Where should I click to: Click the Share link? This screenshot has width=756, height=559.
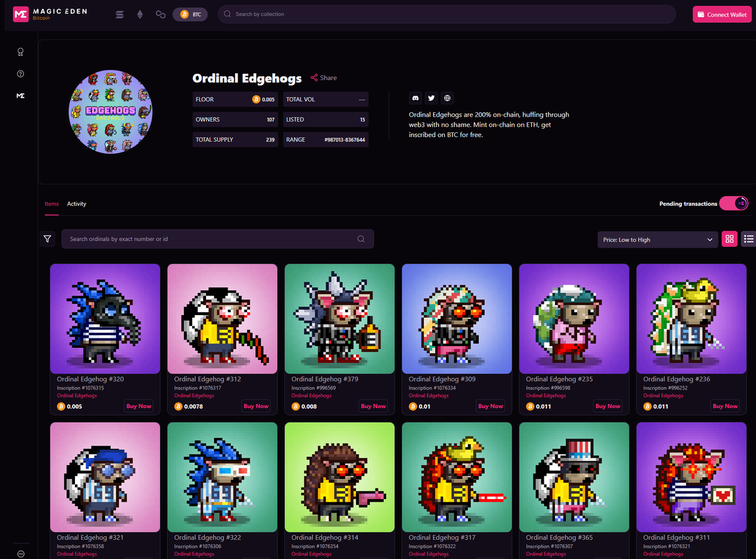tap(324, 78)
